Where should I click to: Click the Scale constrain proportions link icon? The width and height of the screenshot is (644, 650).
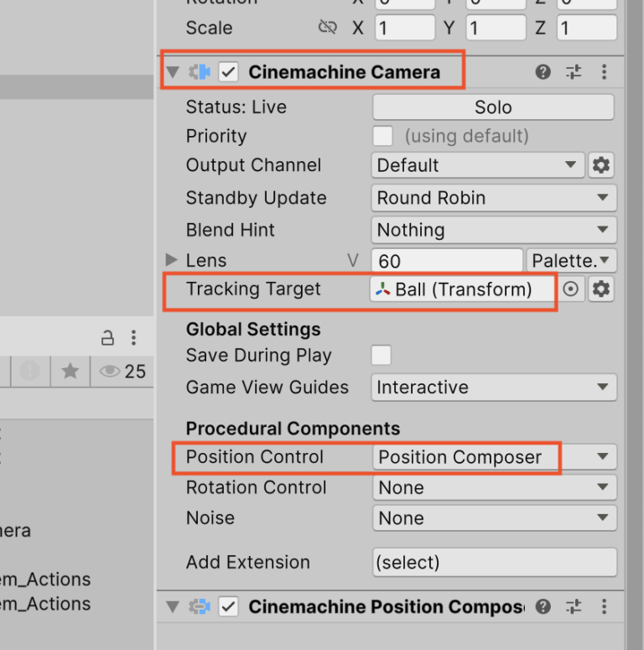pyautogui.click(x=327, y=28)
